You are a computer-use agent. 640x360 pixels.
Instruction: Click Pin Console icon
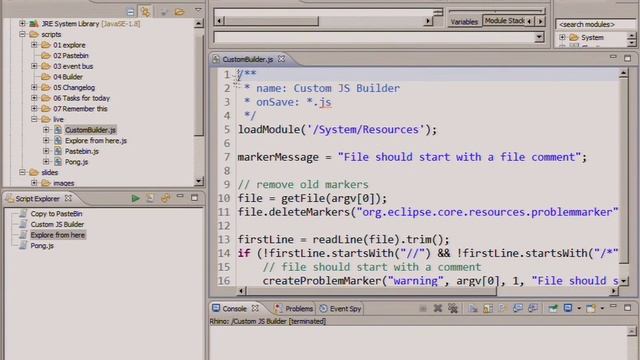pos(553,308)
